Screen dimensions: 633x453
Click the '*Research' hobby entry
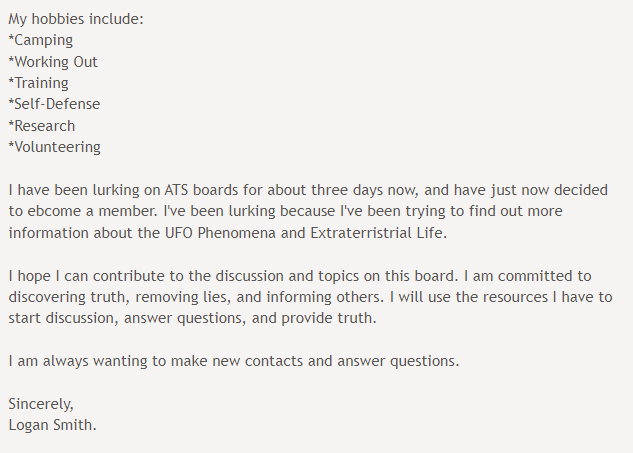point(42,126)
